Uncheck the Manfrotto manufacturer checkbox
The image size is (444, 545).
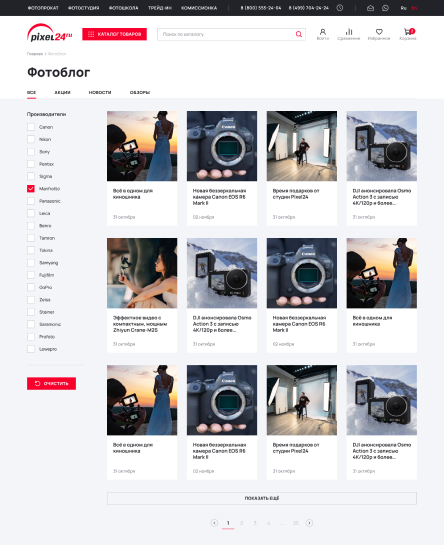31,188
